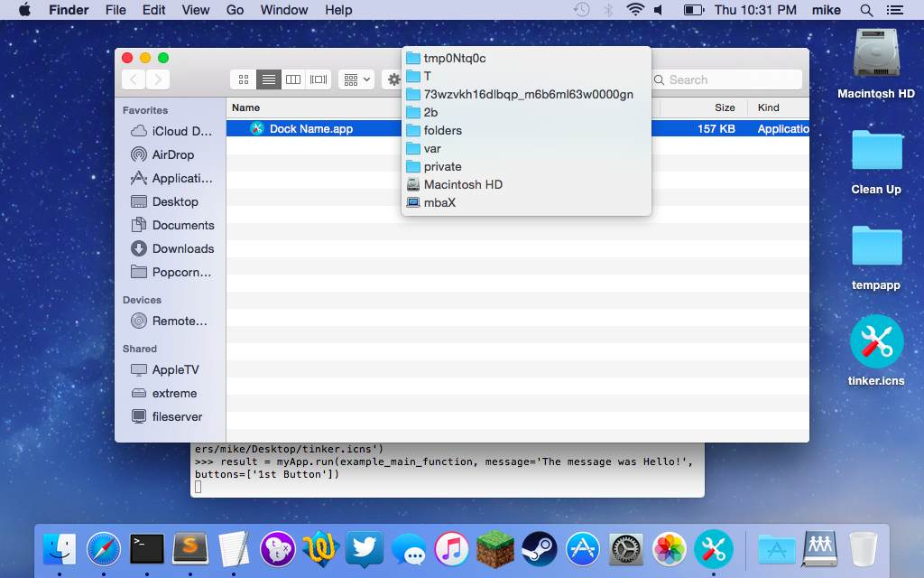Image resolution: width=924 pixels, height=578 pixels.
Task: Select the tinker.icns desktop file
Action: [x=875, y=351]
